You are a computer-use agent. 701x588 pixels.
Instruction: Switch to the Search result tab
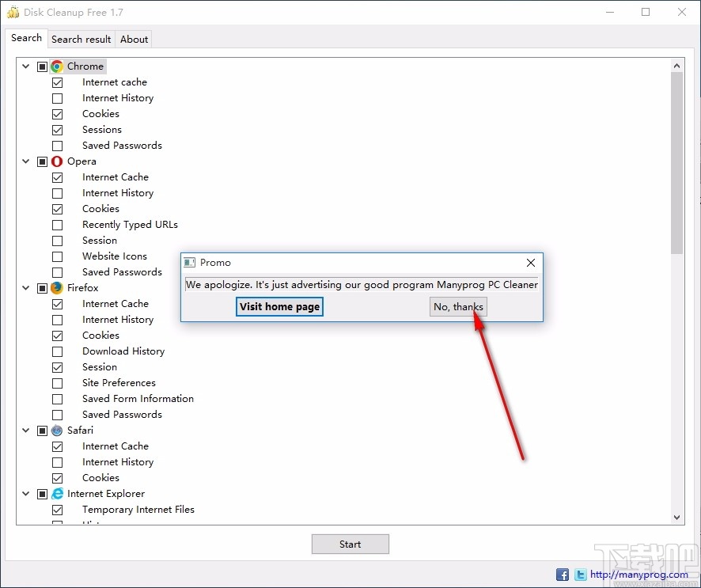click(x=81, y=39)
